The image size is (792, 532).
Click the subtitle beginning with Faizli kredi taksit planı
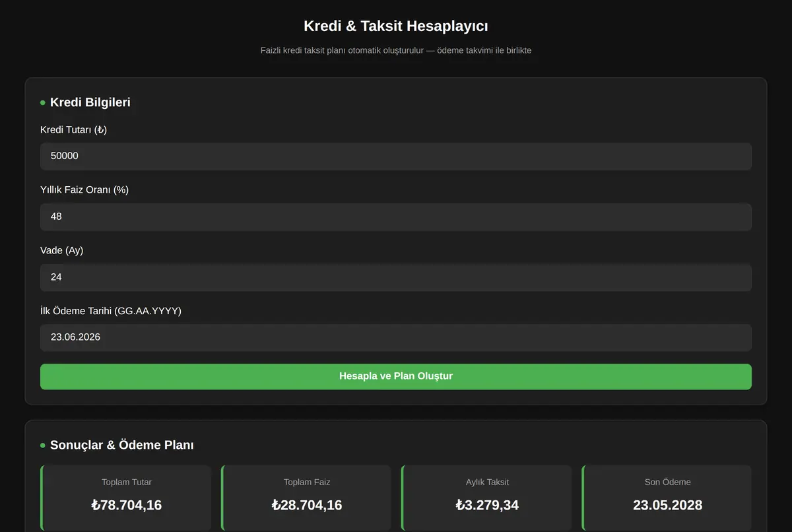click(396, 50)
